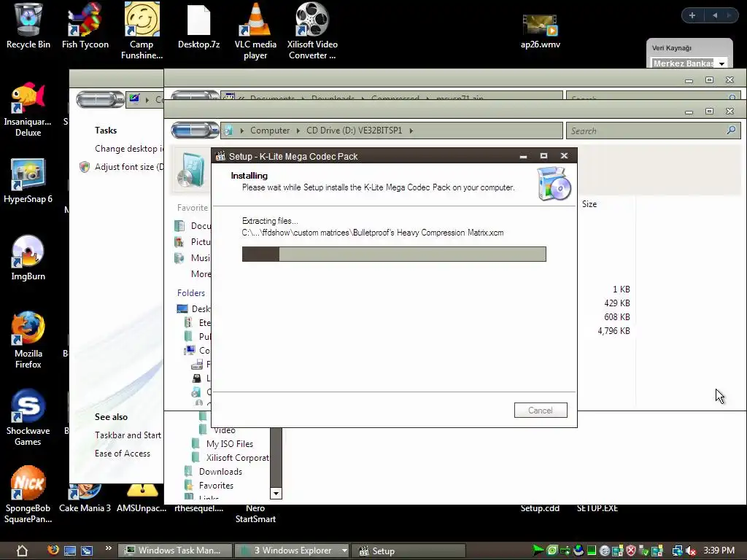Click the SETUP.EXE desktop file label

tap(597, 508)
